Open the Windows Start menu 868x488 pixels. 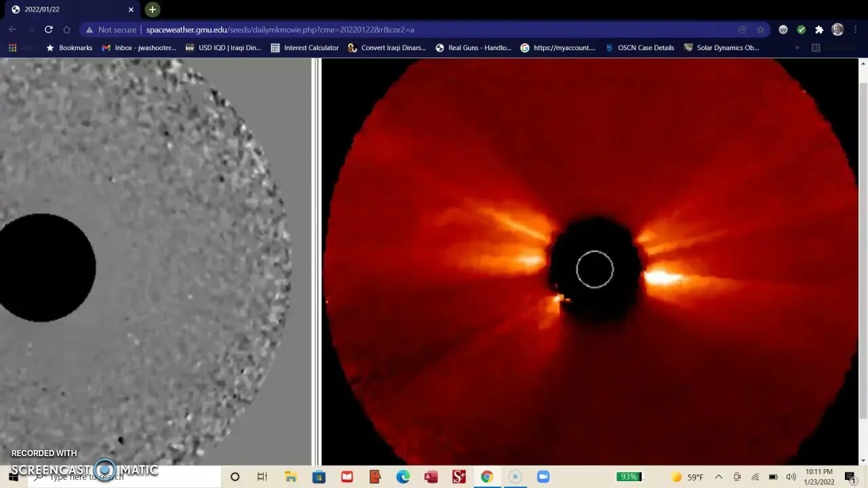pos(13,476)
